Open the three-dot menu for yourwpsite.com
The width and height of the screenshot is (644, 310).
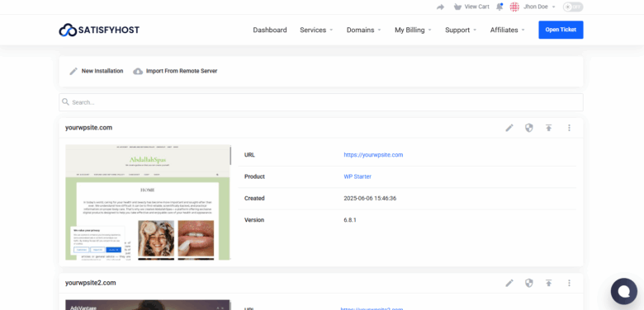point(569,128)
